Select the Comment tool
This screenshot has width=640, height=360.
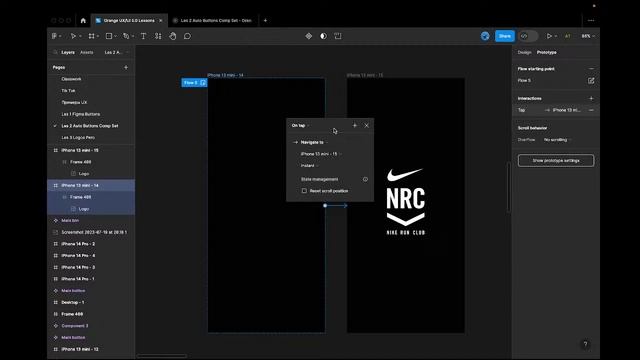click(187, 36)
